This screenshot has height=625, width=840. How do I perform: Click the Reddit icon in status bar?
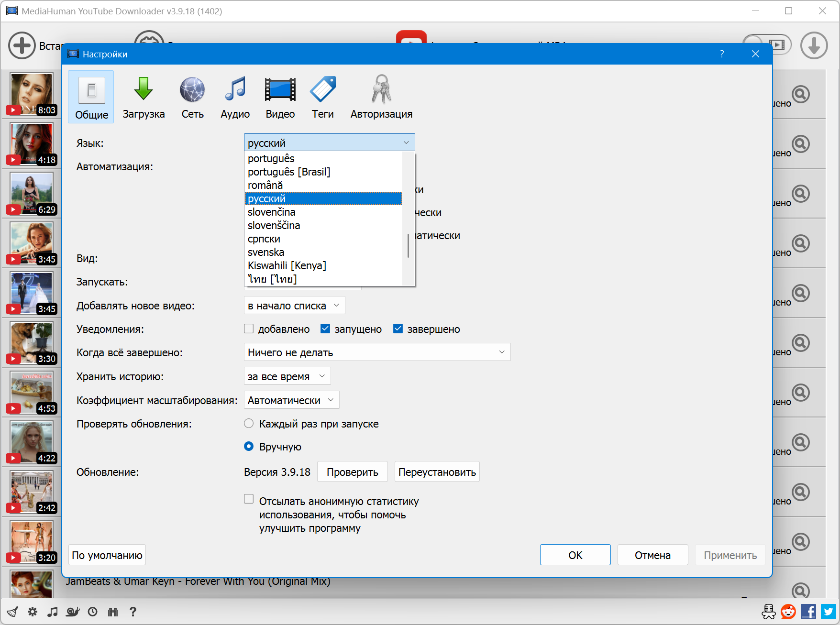tap(788, 612)
